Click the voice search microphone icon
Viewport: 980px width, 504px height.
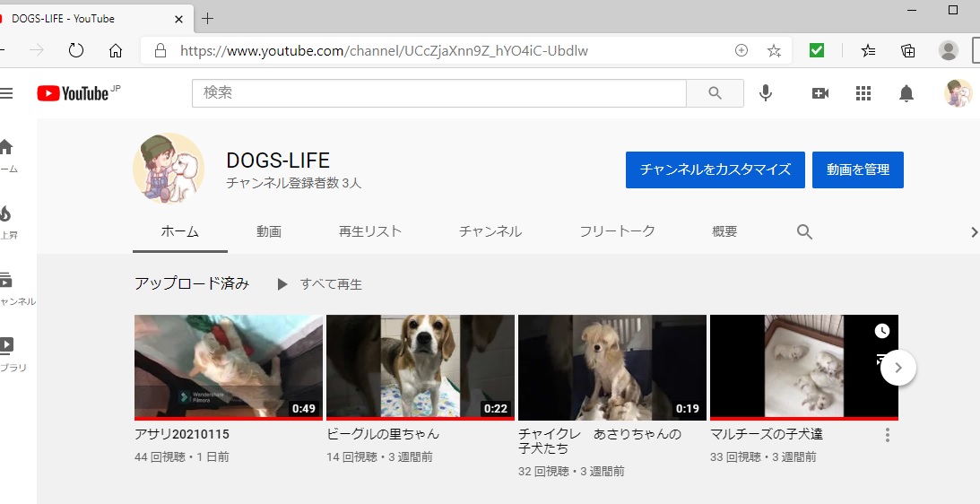tap(765, 93)
